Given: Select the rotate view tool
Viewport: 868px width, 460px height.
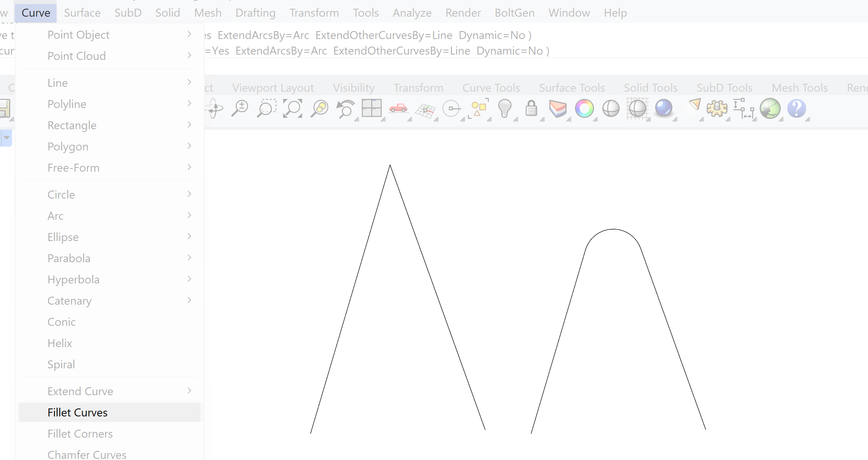Looking at the screenshot, I should pos(214,110).
